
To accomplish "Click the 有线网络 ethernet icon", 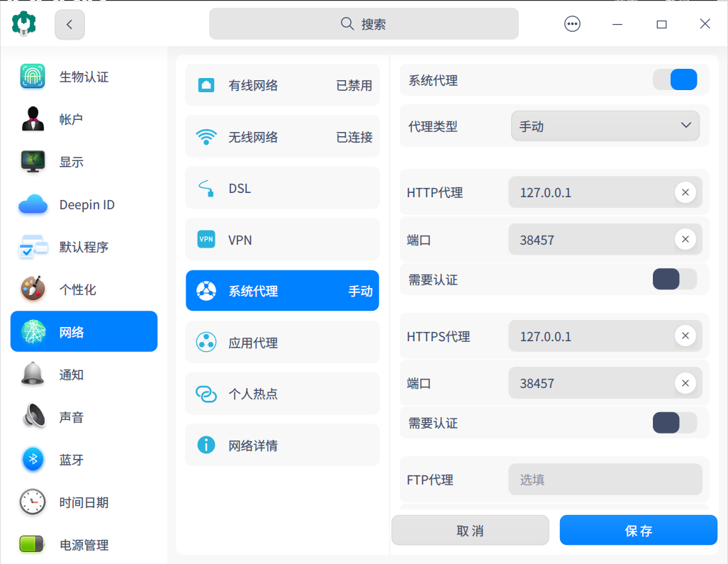I will click(206, 85).
